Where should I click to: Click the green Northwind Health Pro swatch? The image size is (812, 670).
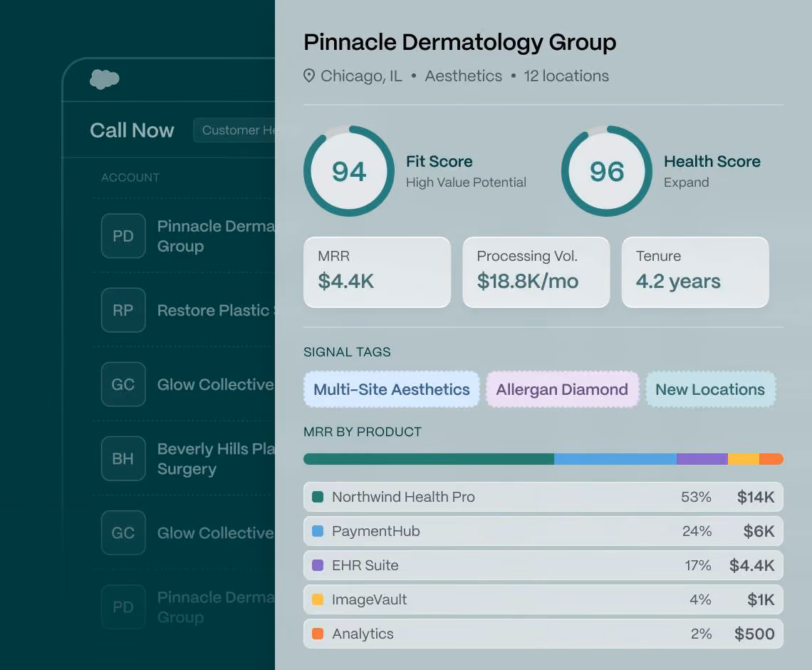click(318, 497)
